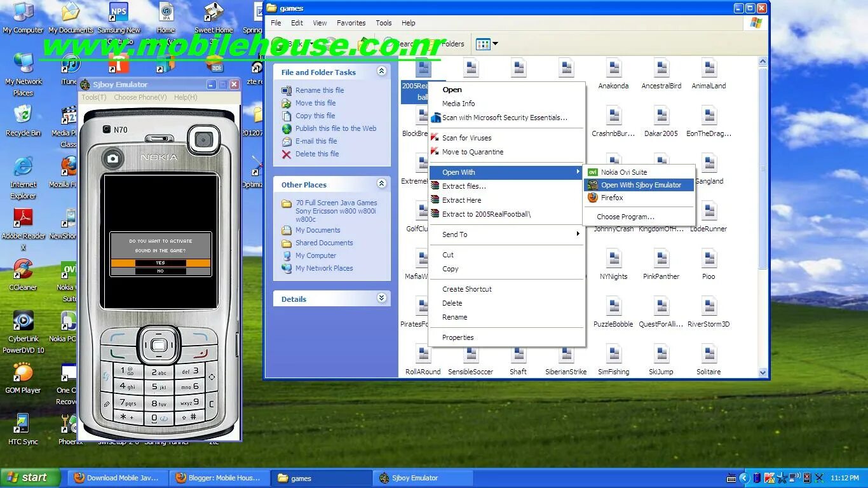This screenshot has height=488, width=868.
Task: Select the SiberianStrike file icon
Action: [566, 354]
